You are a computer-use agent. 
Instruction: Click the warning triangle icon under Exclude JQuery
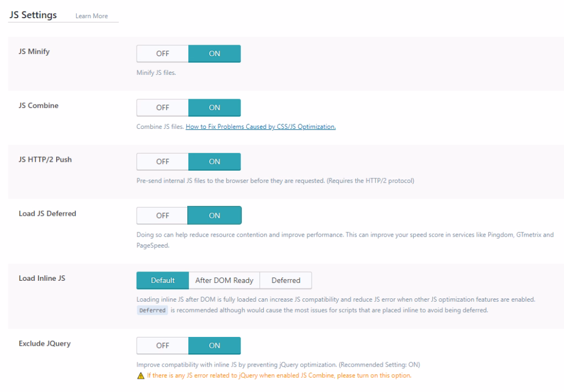click(x=140, y=375)
